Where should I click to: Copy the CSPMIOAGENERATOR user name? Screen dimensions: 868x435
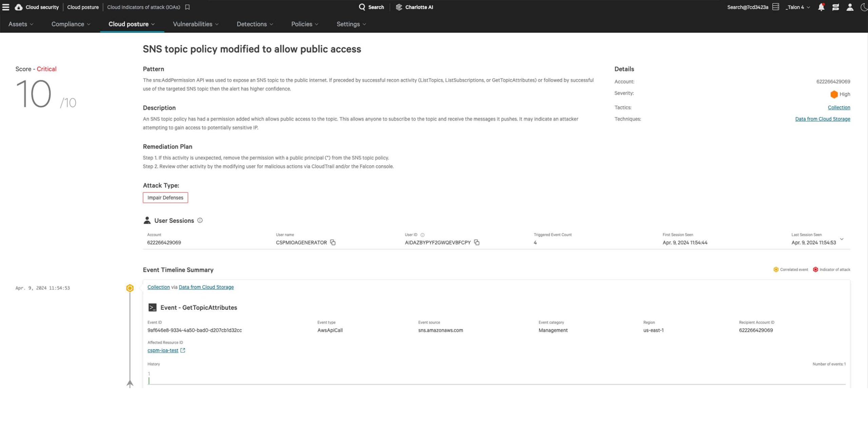point(333,242)
